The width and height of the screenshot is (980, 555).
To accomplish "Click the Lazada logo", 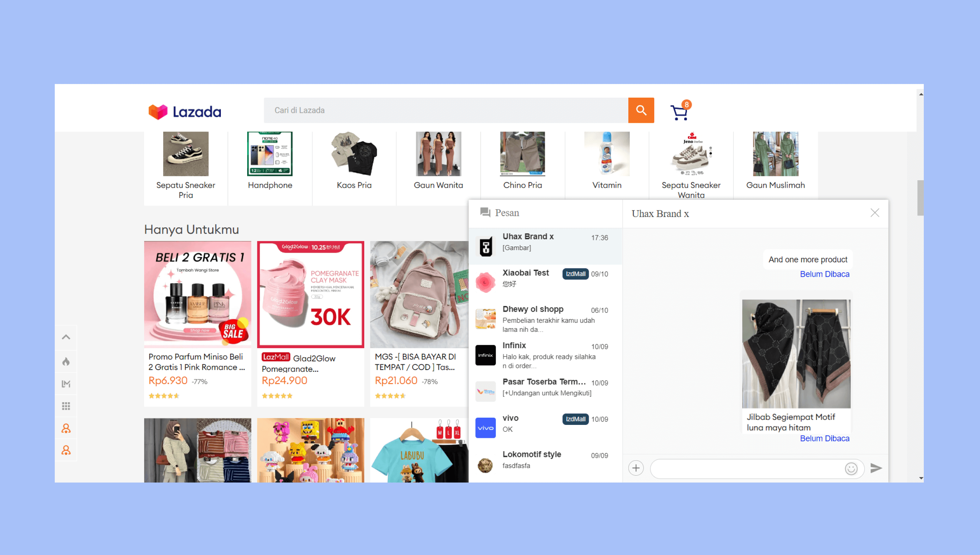I will [184, 112].
